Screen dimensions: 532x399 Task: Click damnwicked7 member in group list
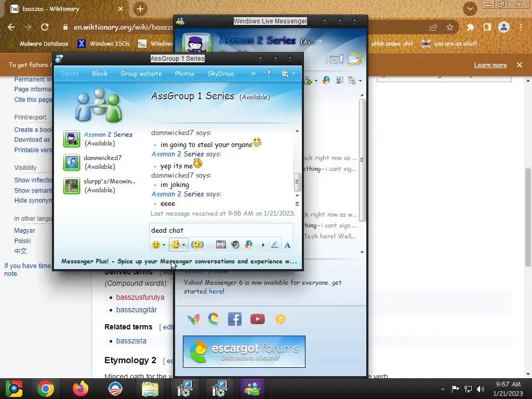92,162
